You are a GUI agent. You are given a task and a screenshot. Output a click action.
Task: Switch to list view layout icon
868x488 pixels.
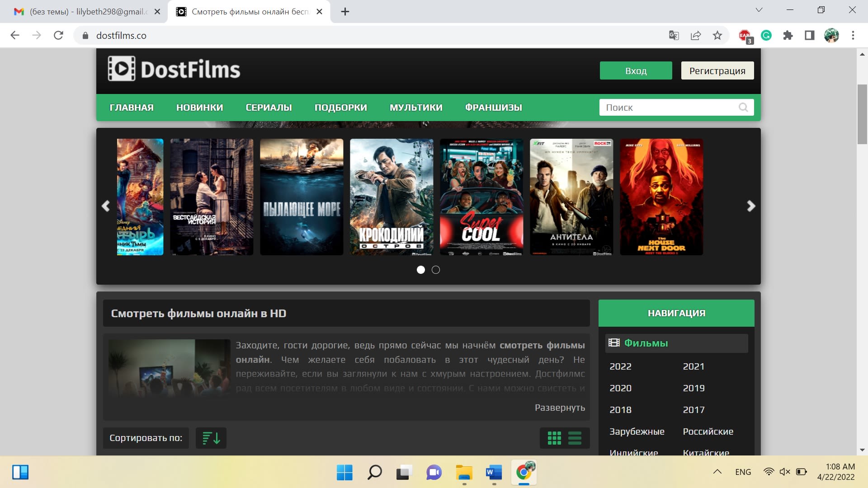pyautogui.click(x=575, y=438)
